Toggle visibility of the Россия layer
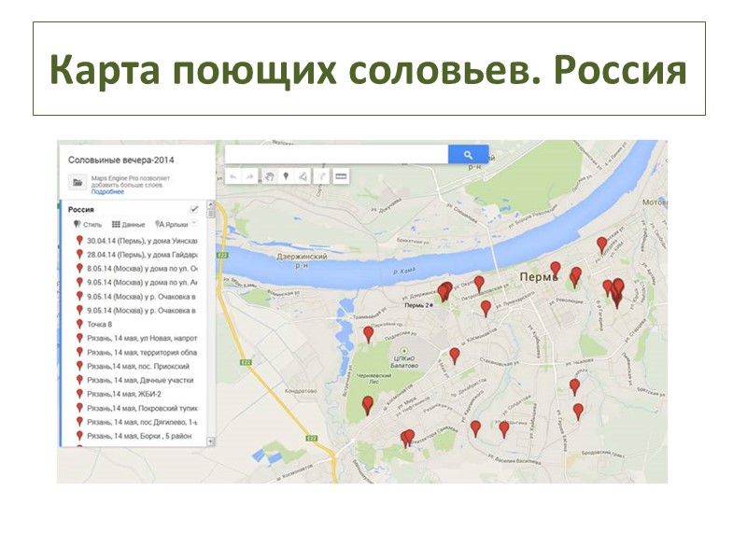This screenshot has width=747, height=560. click(194, 209)
